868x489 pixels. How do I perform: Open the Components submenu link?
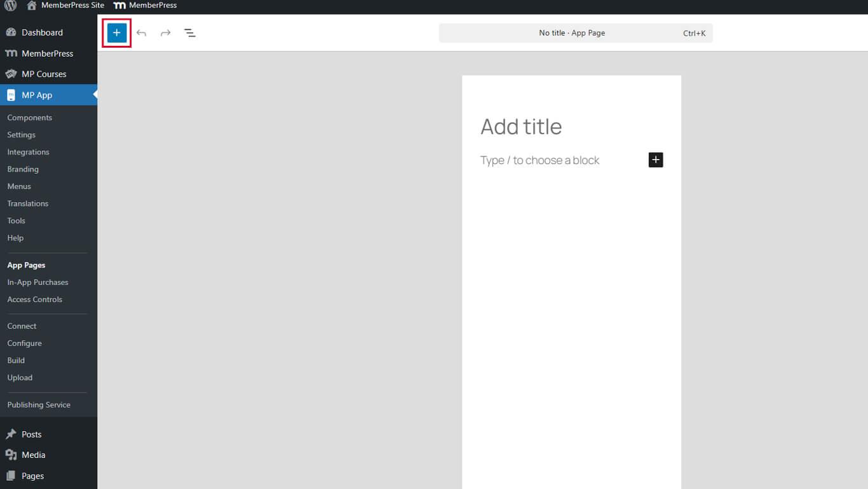[x=30, y=118]
